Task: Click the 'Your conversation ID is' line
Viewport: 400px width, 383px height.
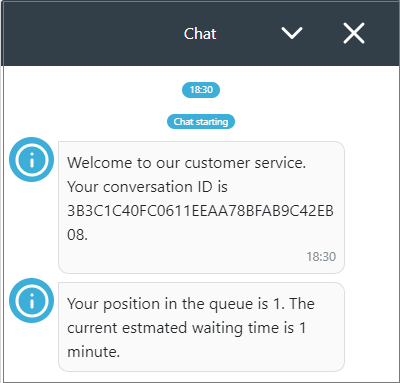Action: pos(147,187)
